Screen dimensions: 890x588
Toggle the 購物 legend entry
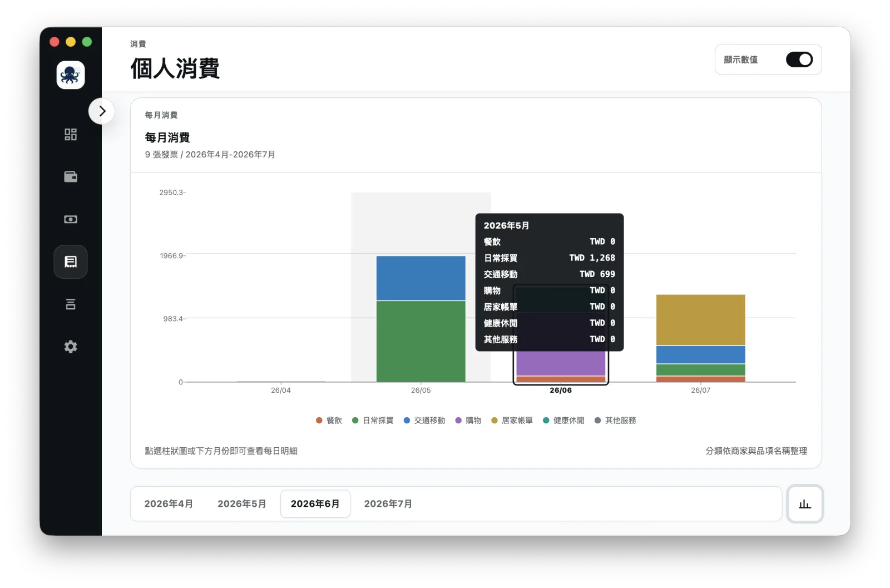click(468, 421)
